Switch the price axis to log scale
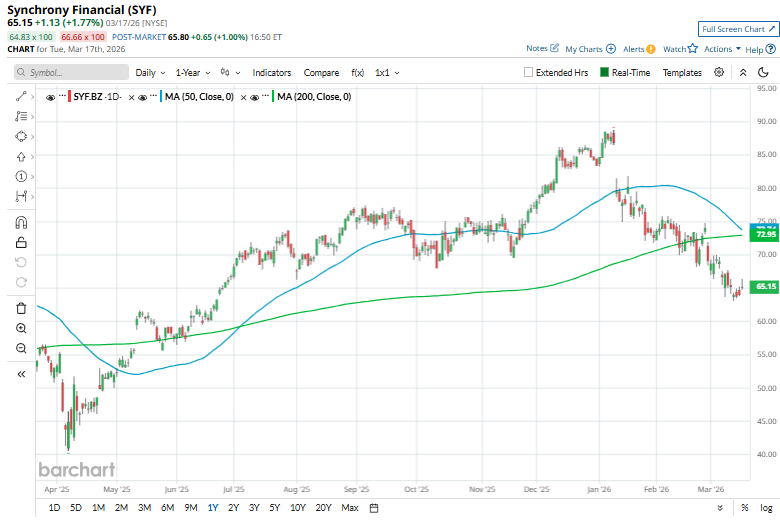 click(x=765, y=508)
